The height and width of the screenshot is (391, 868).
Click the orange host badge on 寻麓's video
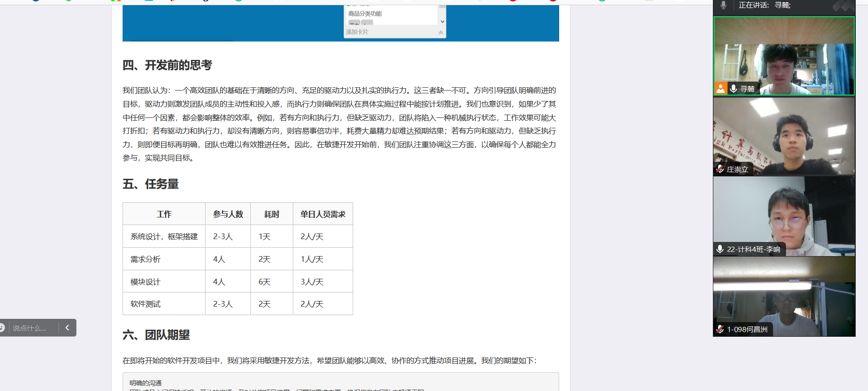point(720,88)
